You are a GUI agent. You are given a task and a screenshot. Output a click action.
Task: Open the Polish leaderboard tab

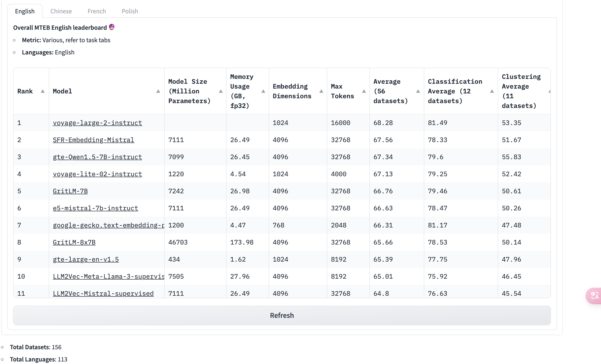click(130, 11)
